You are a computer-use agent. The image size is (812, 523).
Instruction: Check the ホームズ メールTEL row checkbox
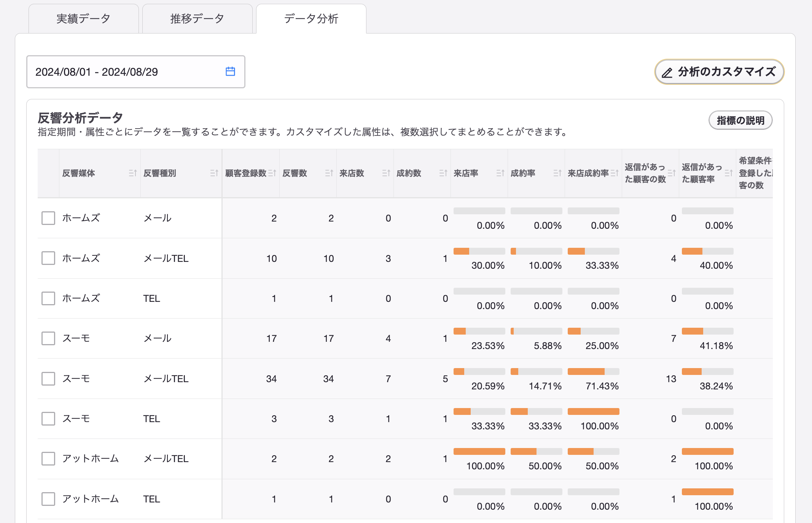click(48, 258)
